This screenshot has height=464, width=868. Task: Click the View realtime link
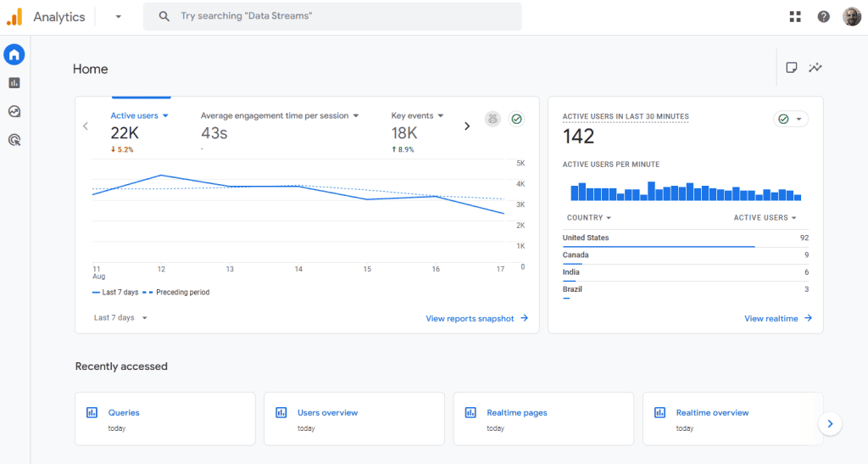(777, 319)
